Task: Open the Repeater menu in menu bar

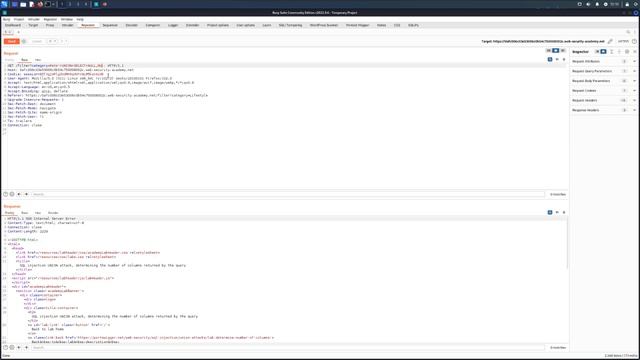Action: coord(50,19)
